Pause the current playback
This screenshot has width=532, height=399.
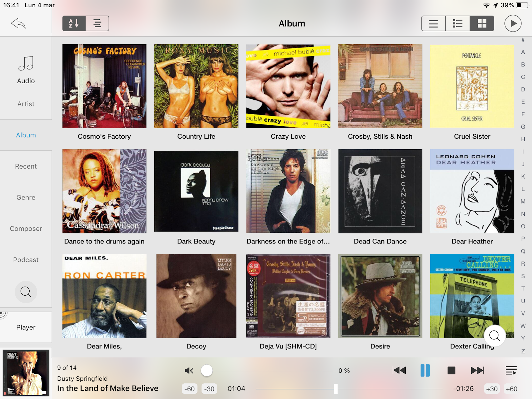coord(425,370)
